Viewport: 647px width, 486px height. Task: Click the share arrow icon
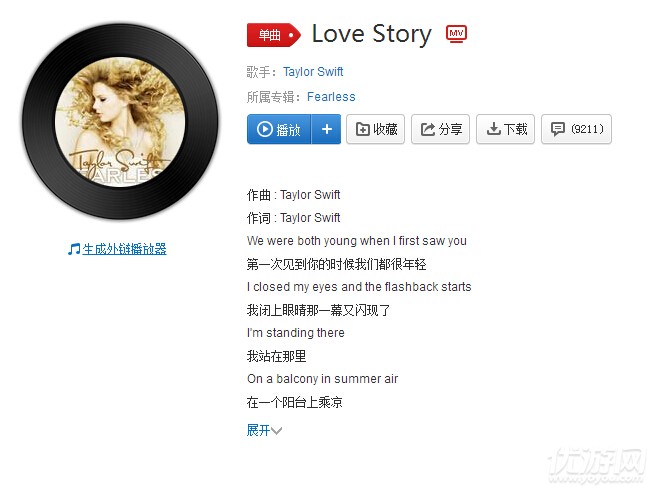coord(428,129)
